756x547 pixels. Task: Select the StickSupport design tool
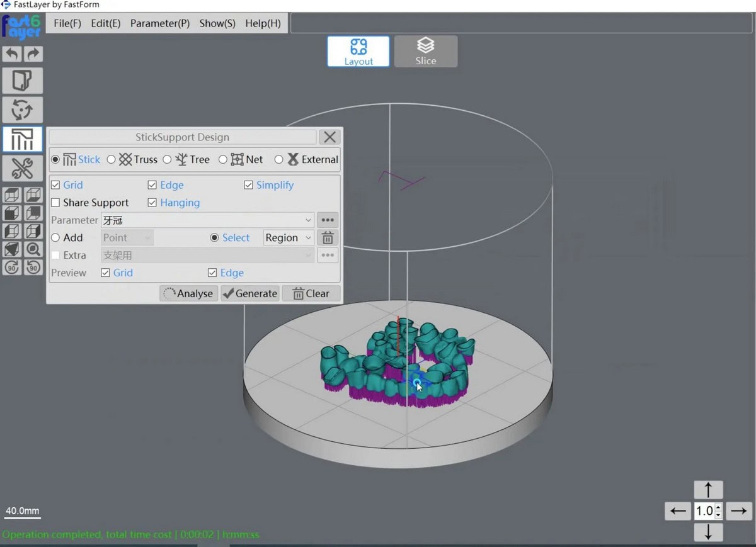pos(23,139)
